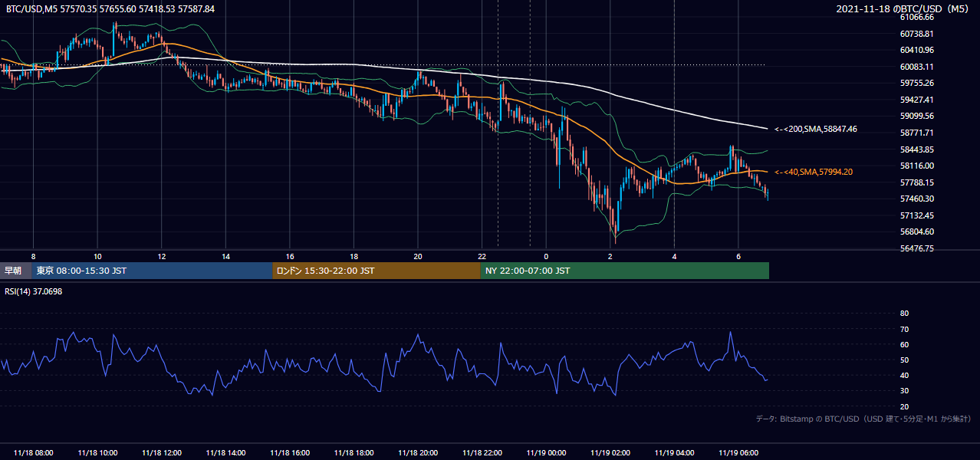The height and width of the screenshot is (460, 980).
Task: Click the hour tick label 18 under chart
Action: 354,256
